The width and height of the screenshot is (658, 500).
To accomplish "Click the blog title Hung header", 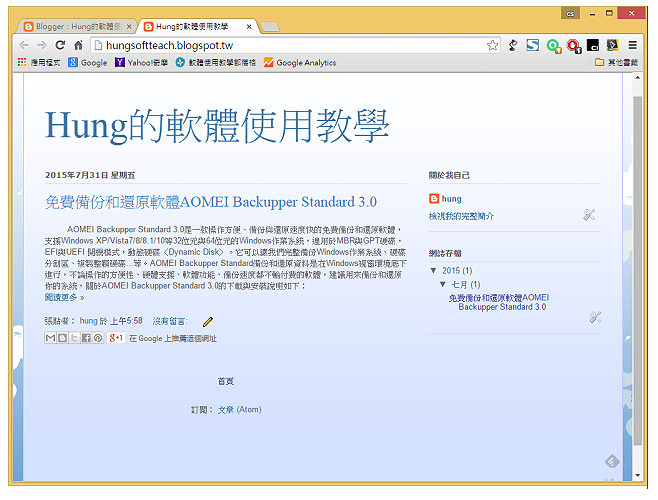I will pyautogui.click(x=217, y=126).
